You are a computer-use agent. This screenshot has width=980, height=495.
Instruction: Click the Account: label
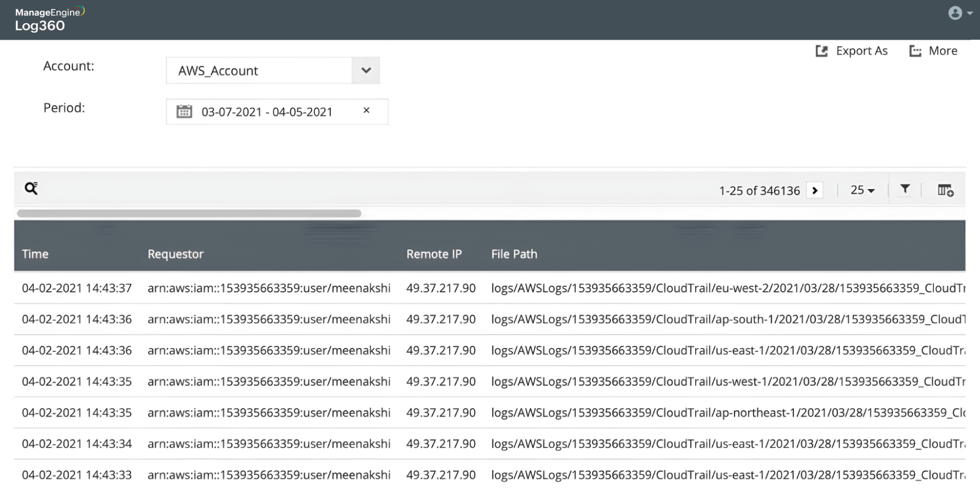point(69,66)
